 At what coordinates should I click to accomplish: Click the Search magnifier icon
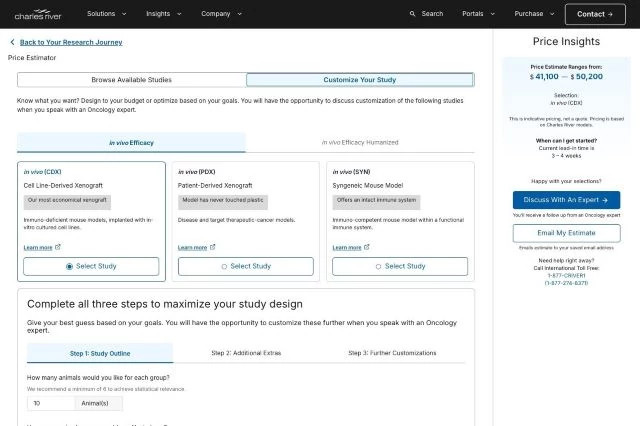coord(414,14)
